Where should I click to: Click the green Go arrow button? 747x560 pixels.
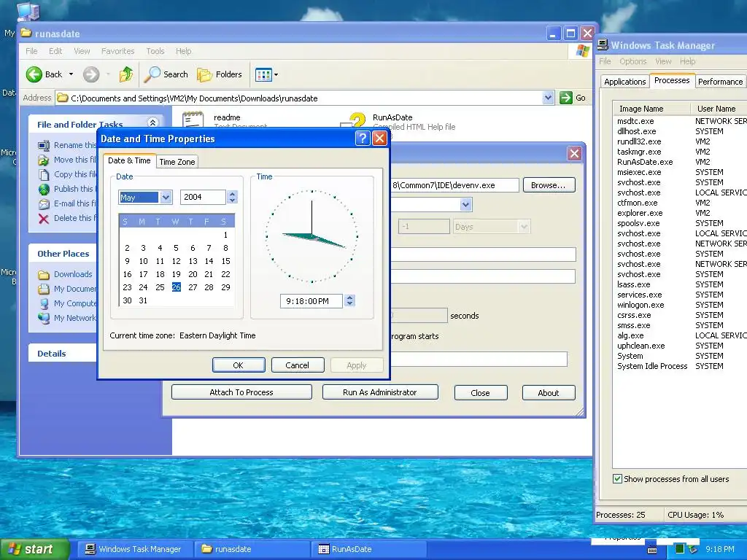coord(565,98)
